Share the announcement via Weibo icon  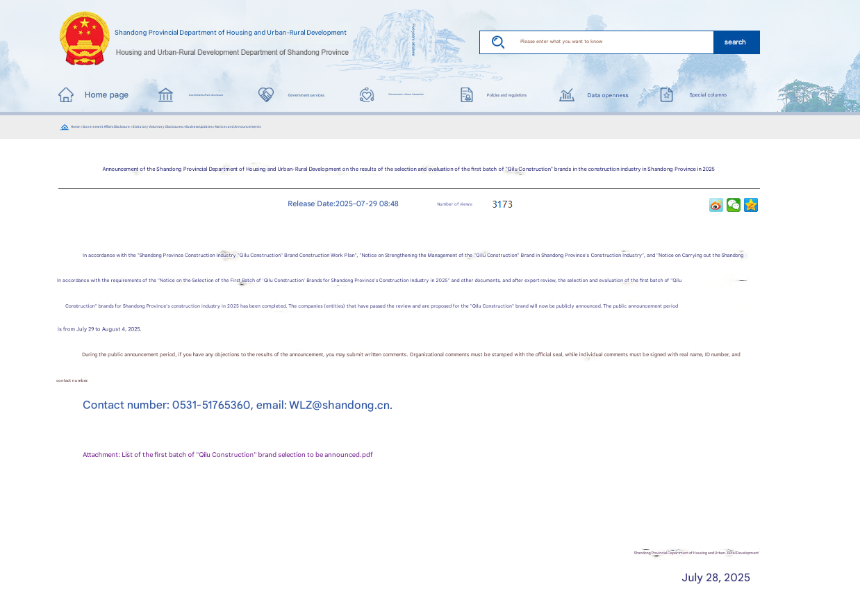tap(716, 205)
